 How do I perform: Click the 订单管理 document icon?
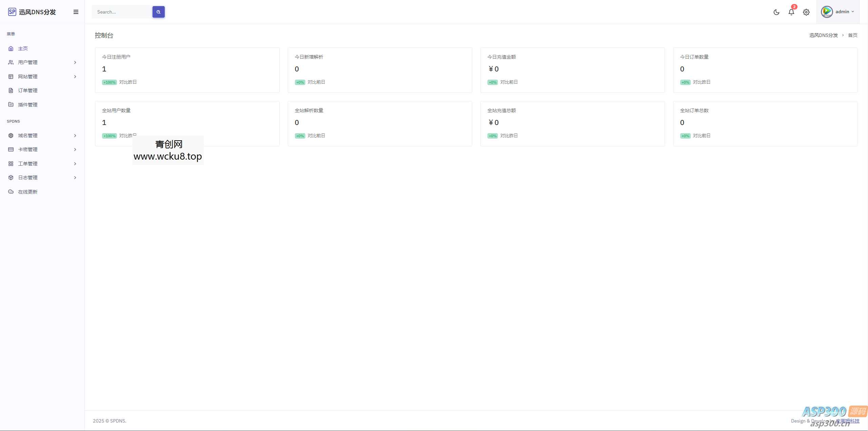(11, 90)
